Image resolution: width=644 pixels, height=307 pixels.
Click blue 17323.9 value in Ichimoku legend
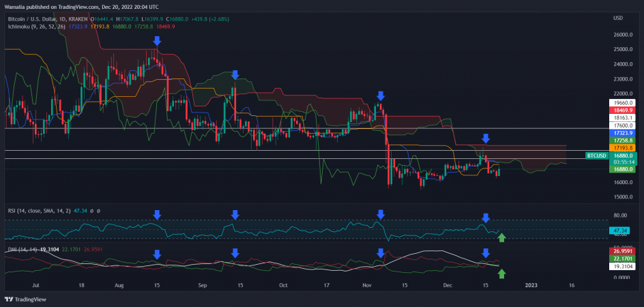point(79,27)
